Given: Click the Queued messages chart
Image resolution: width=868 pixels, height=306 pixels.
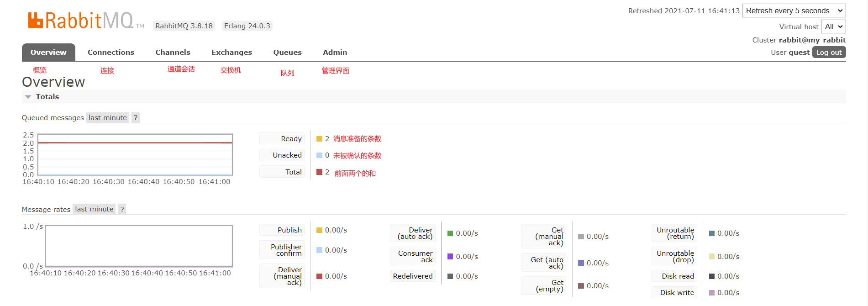Looking at the screenshot, I should tap(135, 155).
